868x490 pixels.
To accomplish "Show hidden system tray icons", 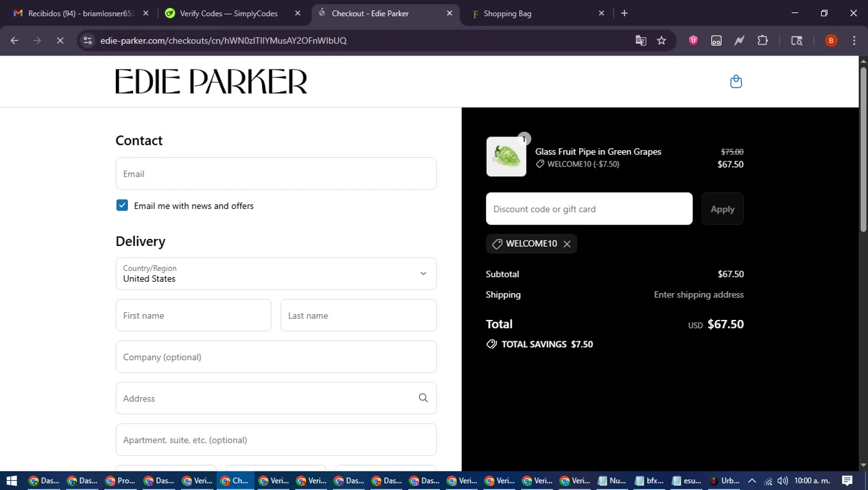I will [752, 481].
